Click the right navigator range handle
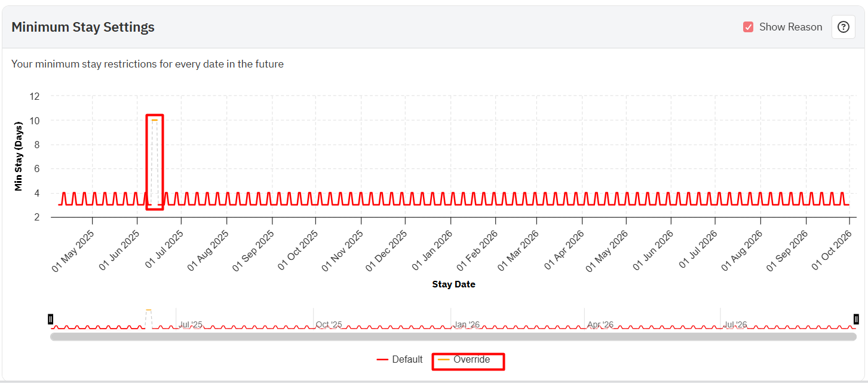Image resolution: width=868 pixels, height=383 pixels. 856,319
